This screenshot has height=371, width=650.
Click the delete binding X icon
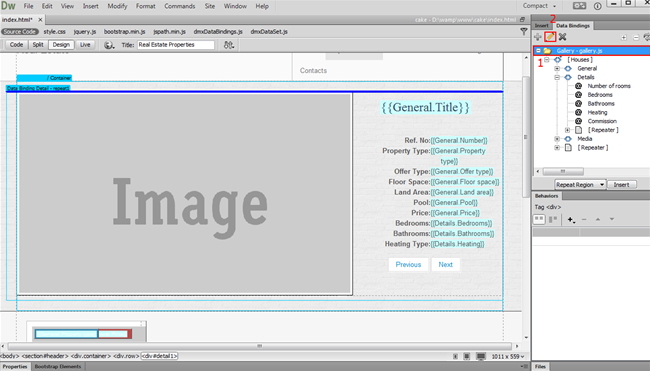coord(563,37)
